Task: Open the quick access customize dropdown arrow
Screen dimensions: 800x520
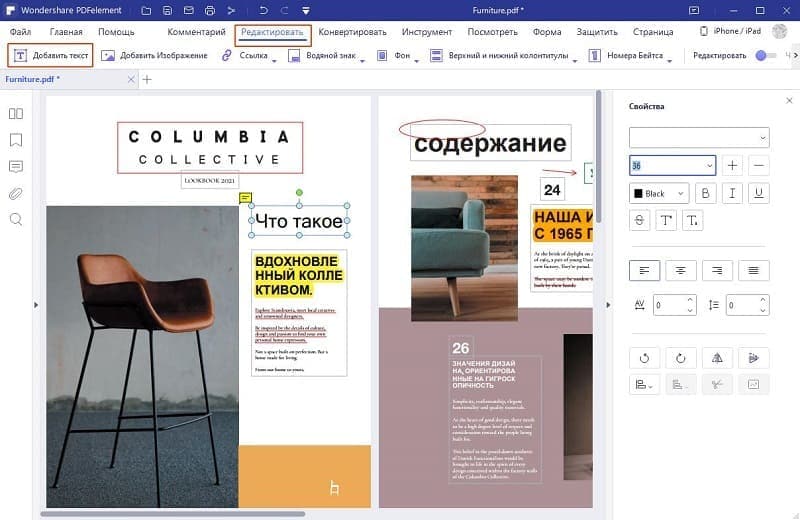Action: (x=306, y=11)
